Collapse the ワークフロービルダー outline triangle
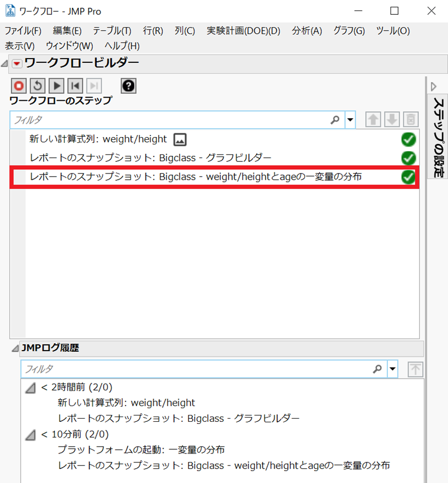Viewport: 448px width, 483px height. (x=4, y=64)
